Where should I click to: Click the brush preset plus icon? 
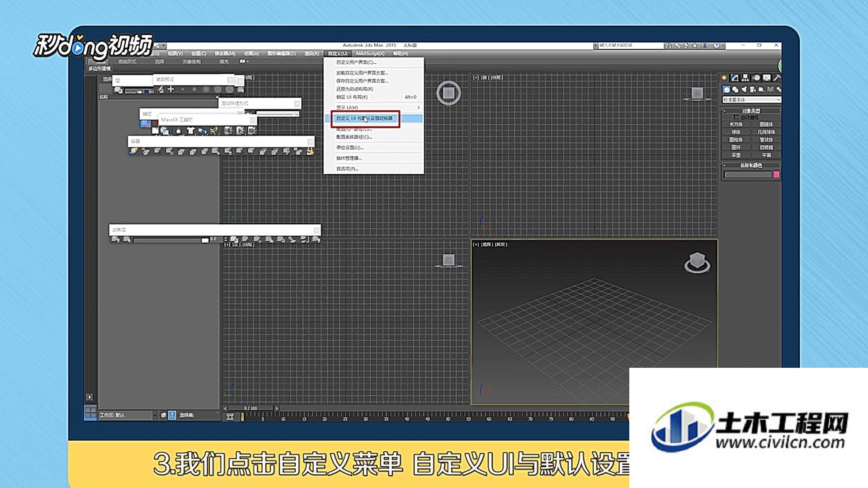pos(171,89)
